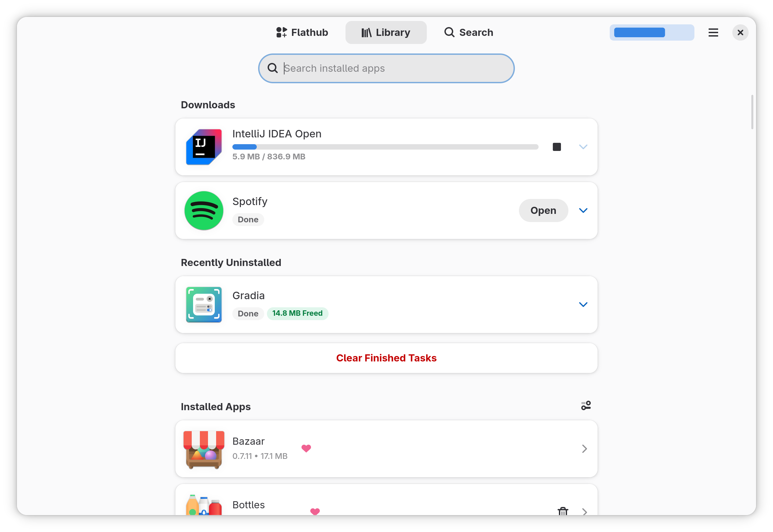Expand the Gradia uninstall details
Viewport: 773px width, 532px height.
pyautogui.click(x=583, y=304)
